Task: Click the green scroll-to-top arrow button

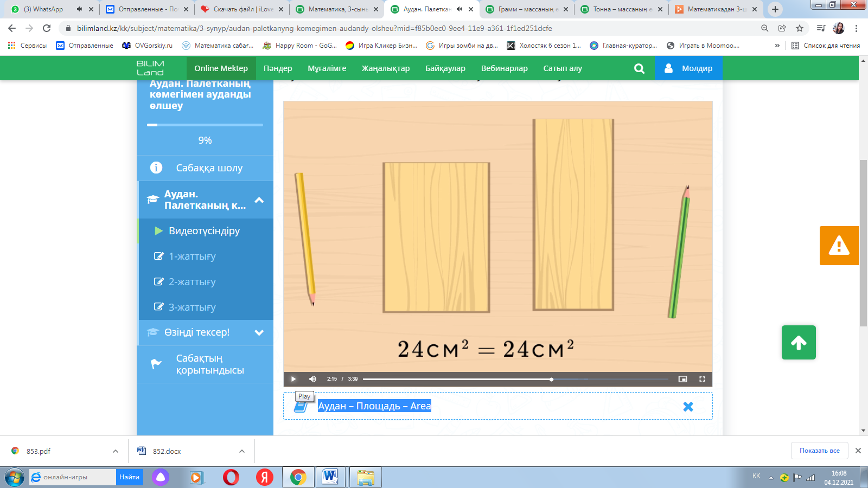Action: 799,343
